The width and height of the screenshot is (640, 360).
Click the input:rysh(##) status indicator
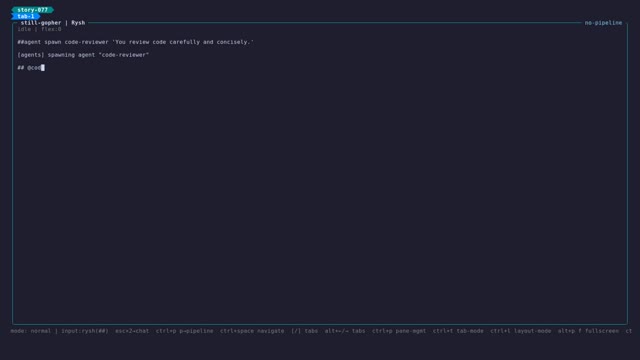pyautogui.click(x=85, y=331)
